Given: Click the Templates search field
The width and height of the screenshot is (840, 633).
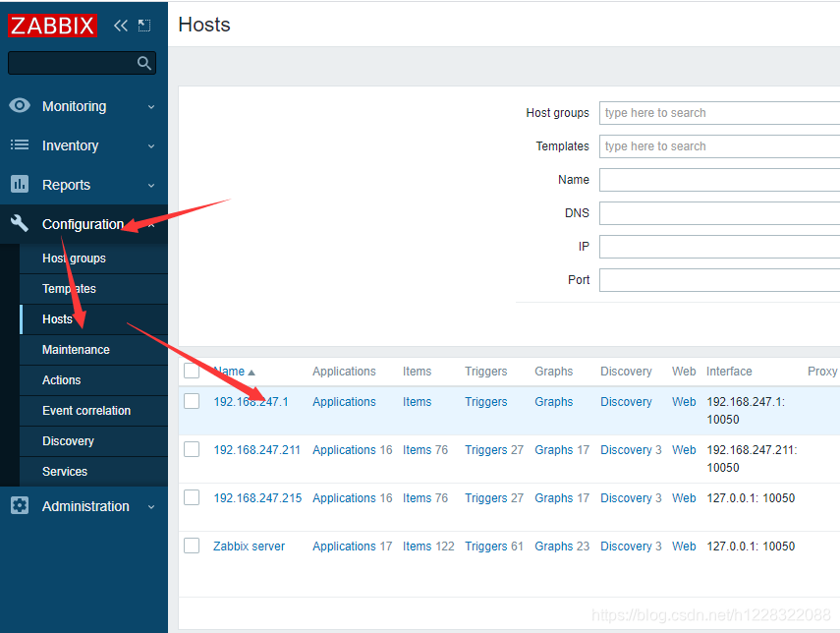Looking at the screenshot, I should pos(719,146).
